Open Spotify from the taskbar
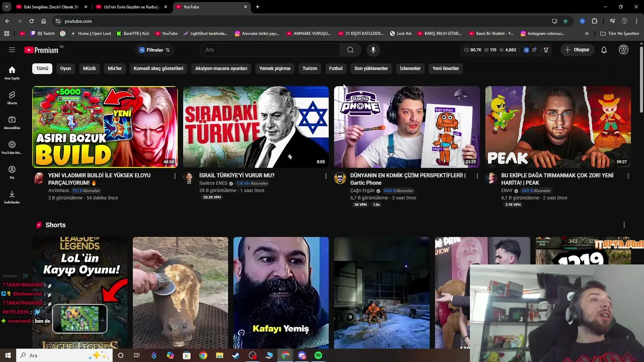644x362 pixels. click(x=318, y=355)
